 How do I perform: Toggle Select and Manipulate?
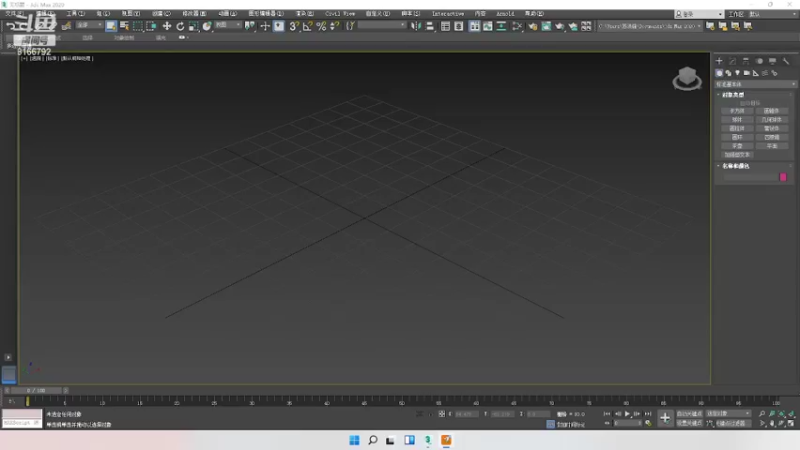(x=265, y=26)
